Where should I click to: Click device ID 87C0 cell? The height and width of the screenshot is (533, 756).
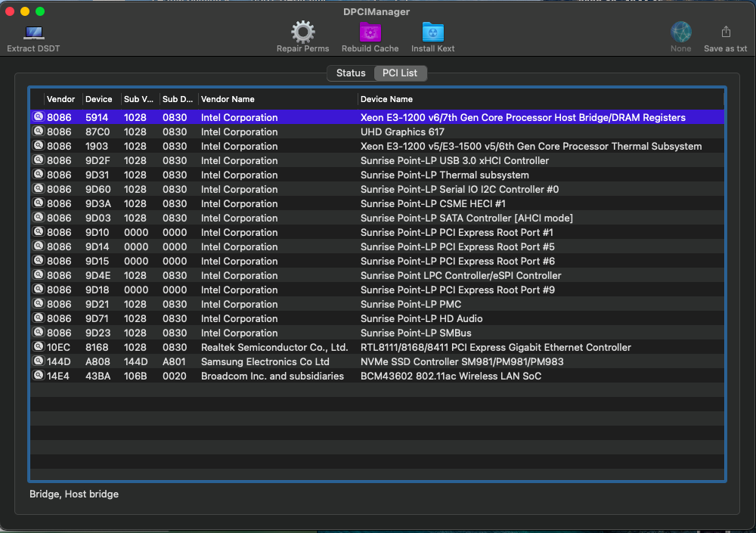[98, 132]
